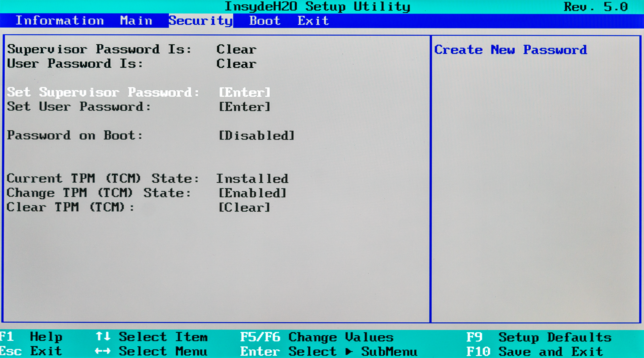Toggle Change TPM (TCM) State Enabled value
Image resolution: width=644 pixels, height=358 pixels.
coord(252,193)
